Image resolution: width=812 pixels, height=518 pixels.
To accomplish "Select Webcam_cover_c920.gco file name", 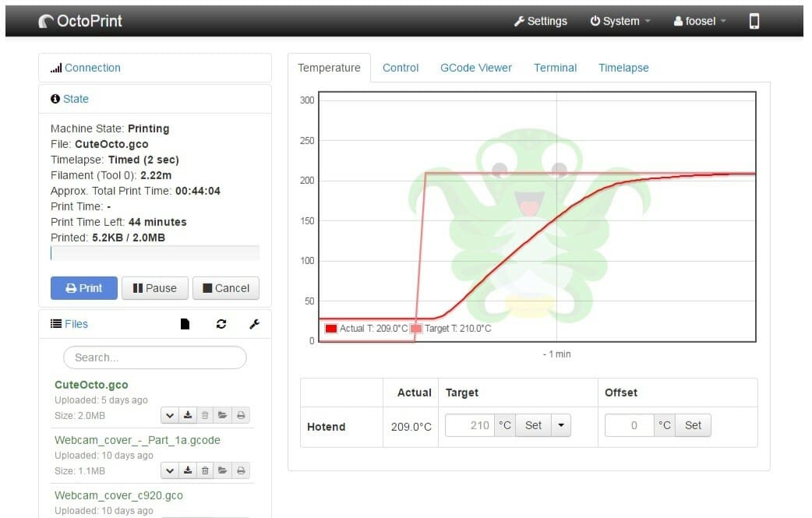I will (x=118, y=495).
